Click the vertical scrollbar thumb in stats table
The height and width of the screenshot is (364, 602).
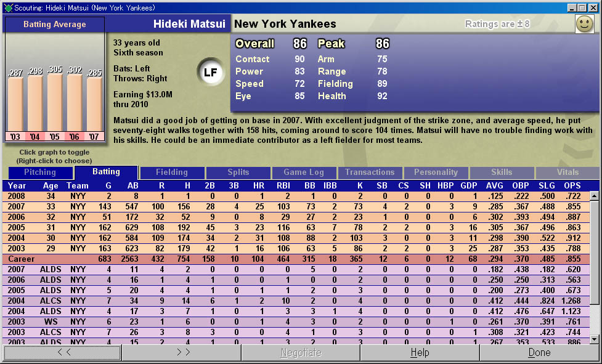click(x=595, y=251)
